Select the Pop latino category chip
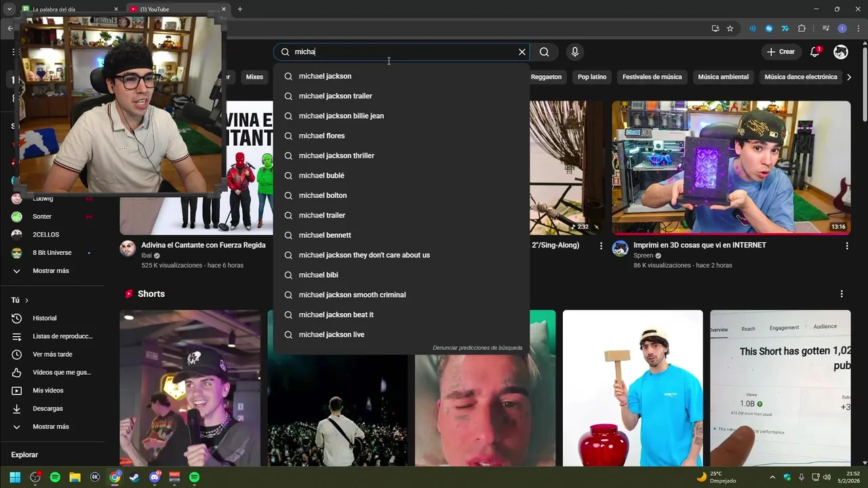Image resolution: width=868 pixels, height=488 pixels. pos(592,77)
